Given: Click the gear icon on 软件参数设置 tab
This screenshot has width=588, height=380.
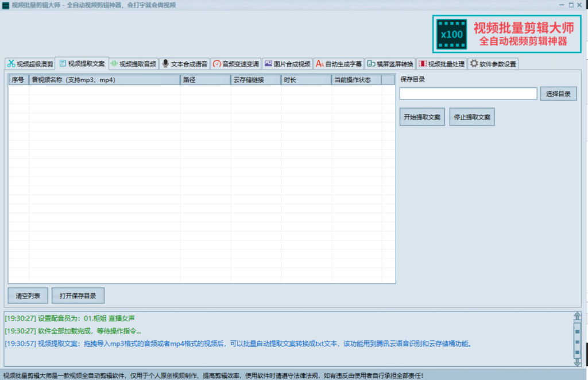Looking at the screenshot, I should pos(474,63).
